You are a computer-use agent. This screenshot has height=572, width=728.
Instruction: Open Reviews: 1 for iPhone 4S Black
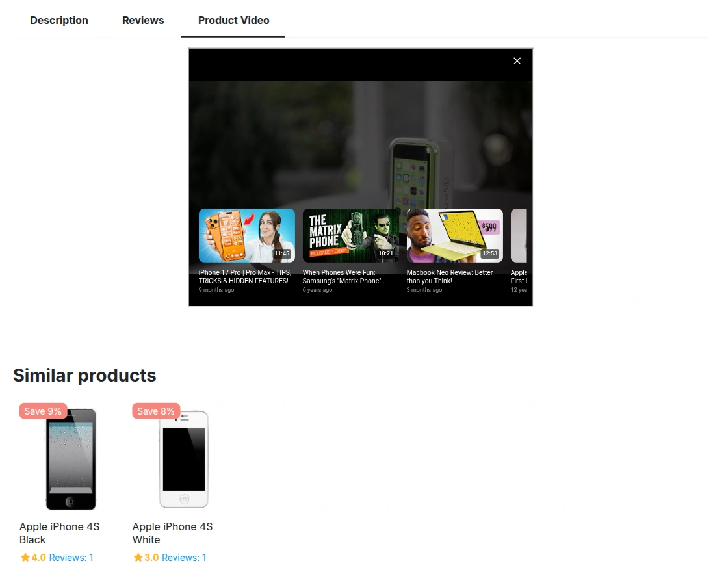tap(71, 558)
